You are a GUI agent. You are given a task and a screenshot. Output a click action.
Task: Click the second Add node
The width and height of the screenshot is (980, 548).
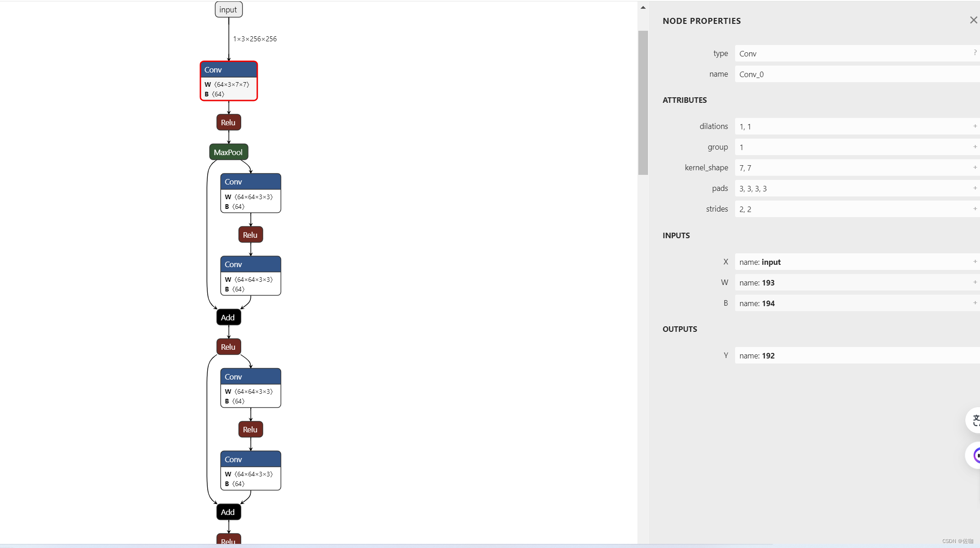pyautogui.click(x=227, y=512)
